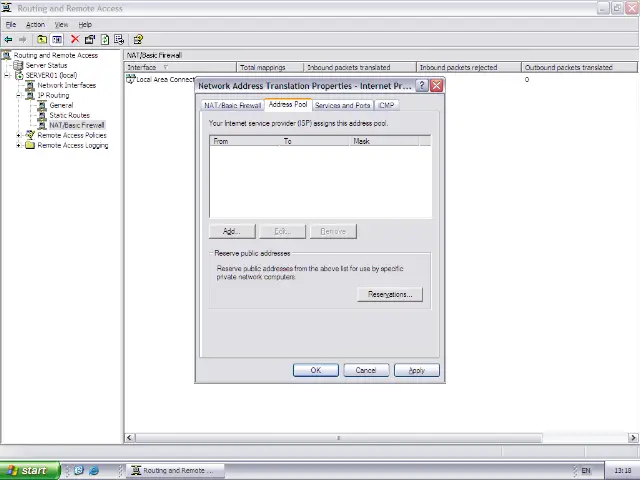Click the Outbound packets translated column header
Viewport: 640px width, 480px height.
coord(579,67)
